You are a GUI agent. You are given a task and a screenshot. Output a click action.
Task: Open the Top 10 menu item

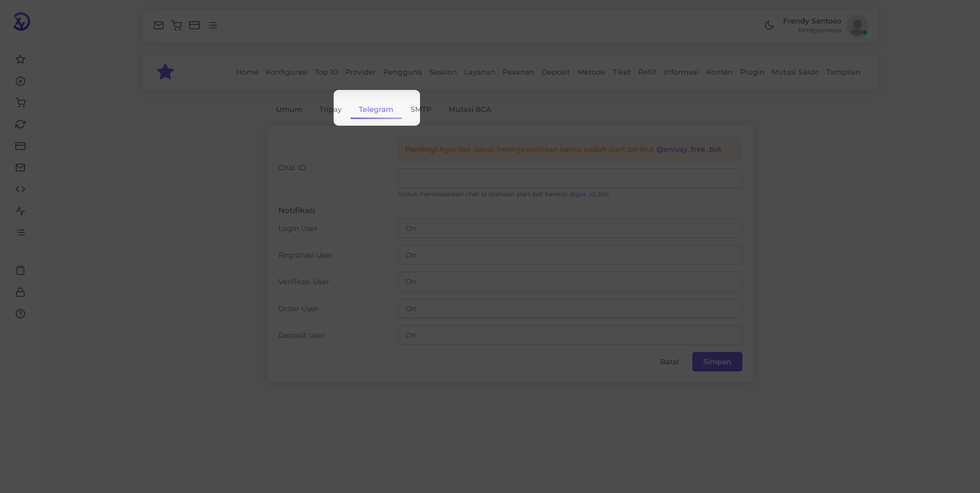(x=326, y=72)
